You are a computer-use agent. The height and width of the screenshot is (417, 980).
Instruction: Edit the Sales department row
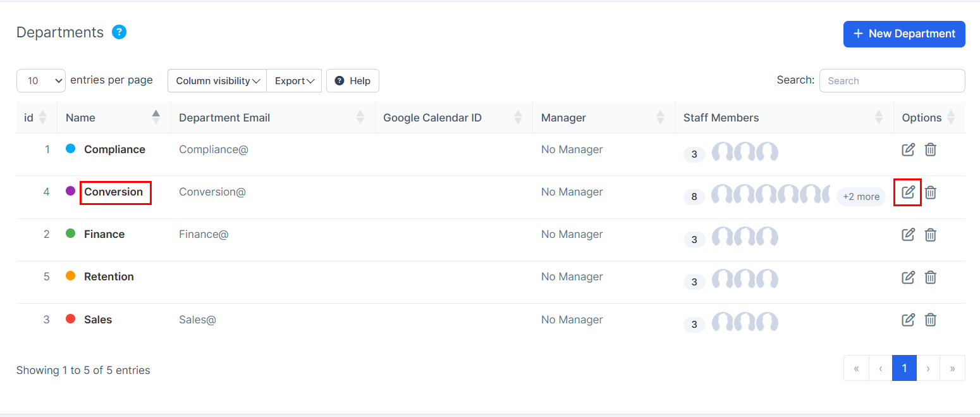(908, 320)
